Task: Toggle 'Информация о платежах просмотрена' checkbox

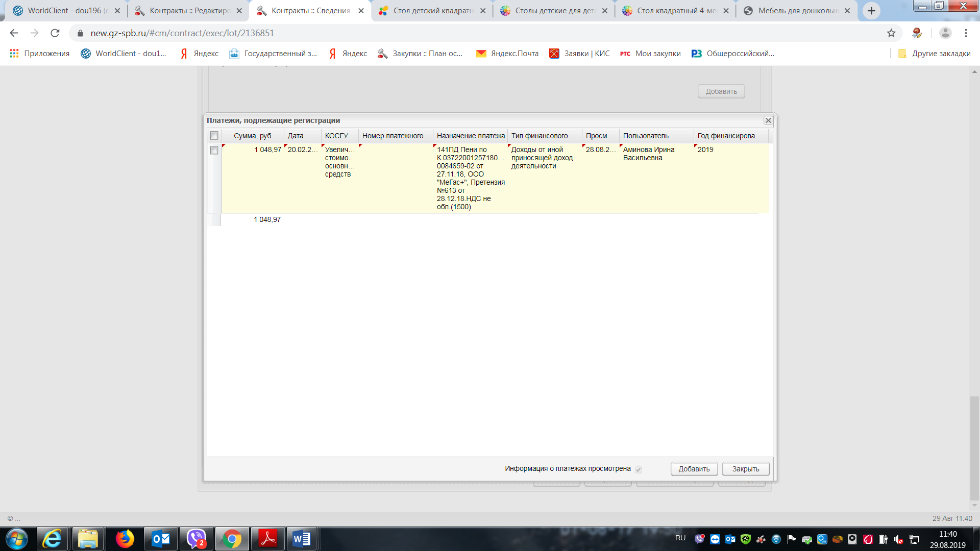Action: click(x=638, y=469)
